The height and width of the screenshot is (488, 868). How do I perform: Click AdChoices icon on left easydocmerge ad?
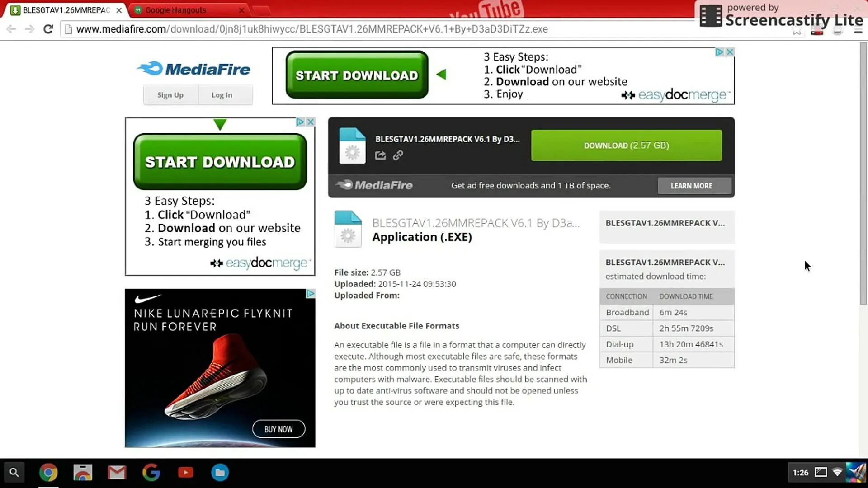tap(301, 122)
